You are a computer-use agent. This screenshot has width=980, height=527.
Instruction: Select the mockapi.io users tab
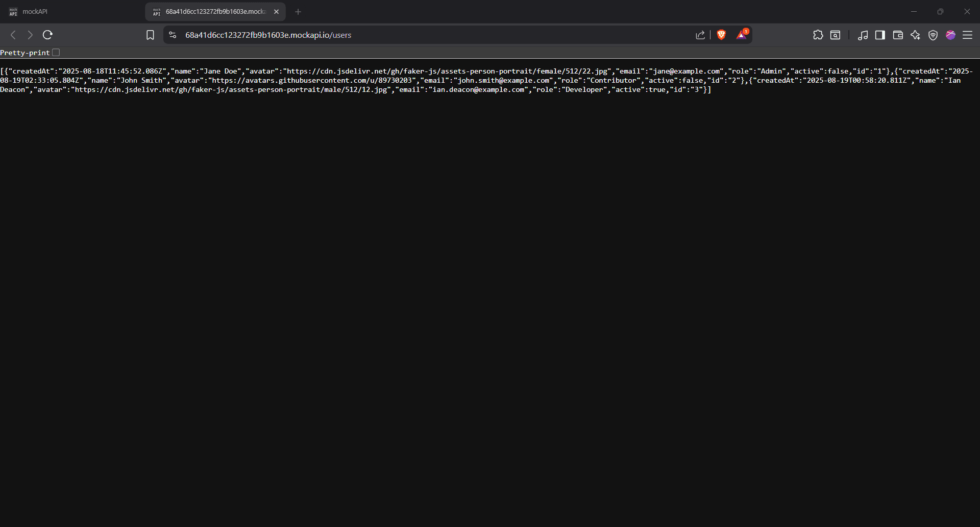coord(214,12)
